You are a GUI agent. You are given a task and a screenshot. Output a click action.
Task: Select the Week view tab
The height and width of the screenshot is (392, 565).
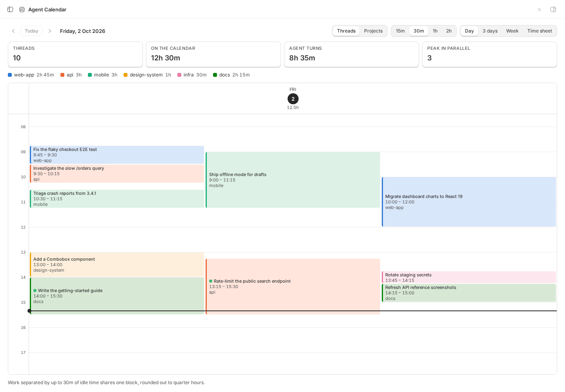(512, 31)
